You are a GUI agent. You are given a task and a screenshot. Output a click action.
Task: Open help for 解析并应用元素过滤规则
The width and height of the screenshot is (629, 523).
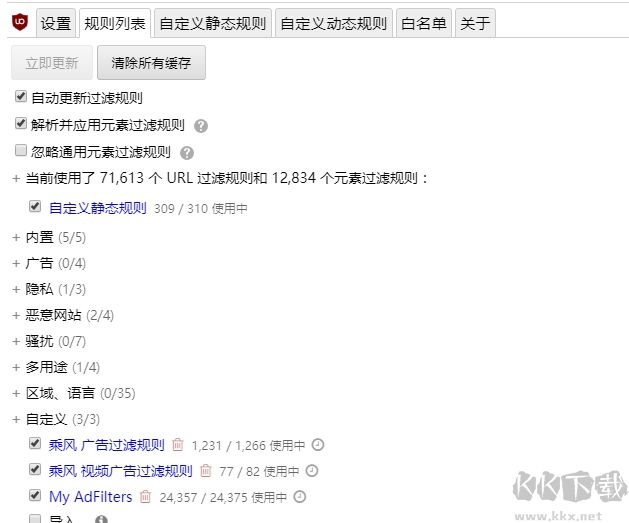pos(201,126)
